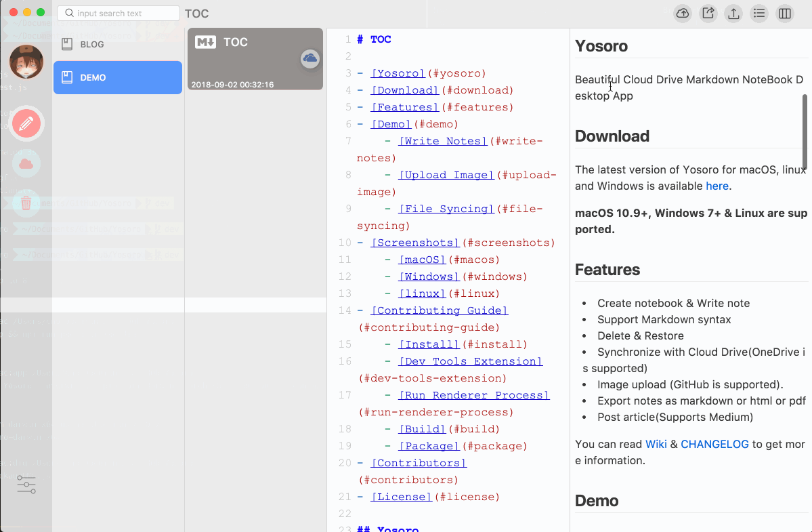Click the [Upload Image] link in editor
This screenshot has height=532, width=812.
coord(446,175)
